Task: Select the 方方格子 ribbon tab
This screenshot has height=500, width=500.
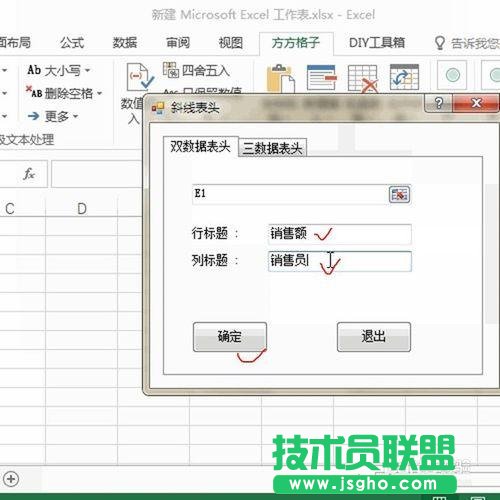Action: coord(296,43)
